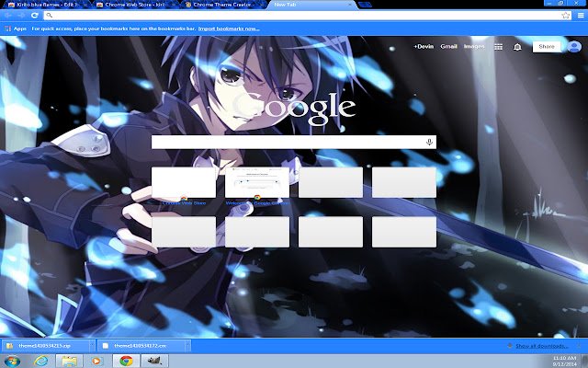Select the New Tab tab
The height and width of the screenshot is (368, 588).
pyautogui.click(x=311, y=5)
